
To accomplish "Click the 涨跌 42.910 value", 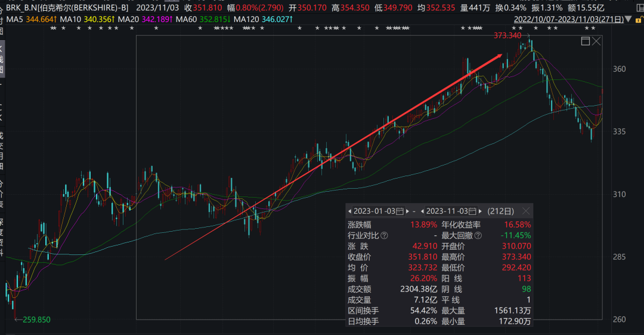I will coord(425,246).
